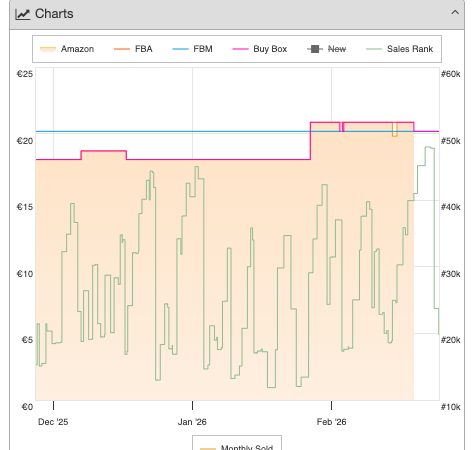Viewport: 474px width, 450px height.
Task: Click the Jan '26 x-axis label
Action: point(192,422)
